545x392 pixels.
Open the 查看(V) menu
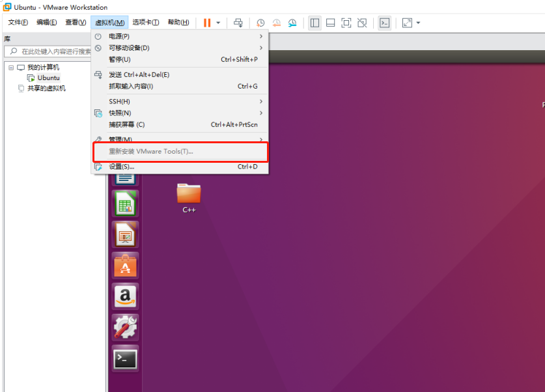[76, 23]
